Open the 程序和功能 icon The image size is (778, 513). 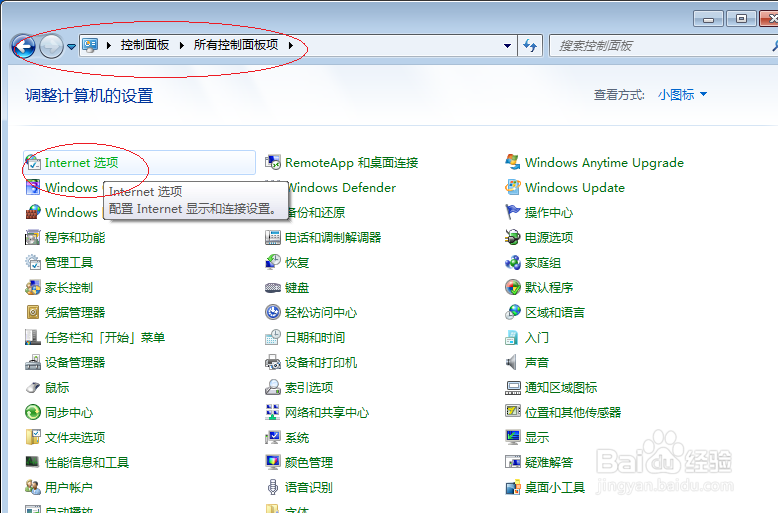(x=33, y=238)
